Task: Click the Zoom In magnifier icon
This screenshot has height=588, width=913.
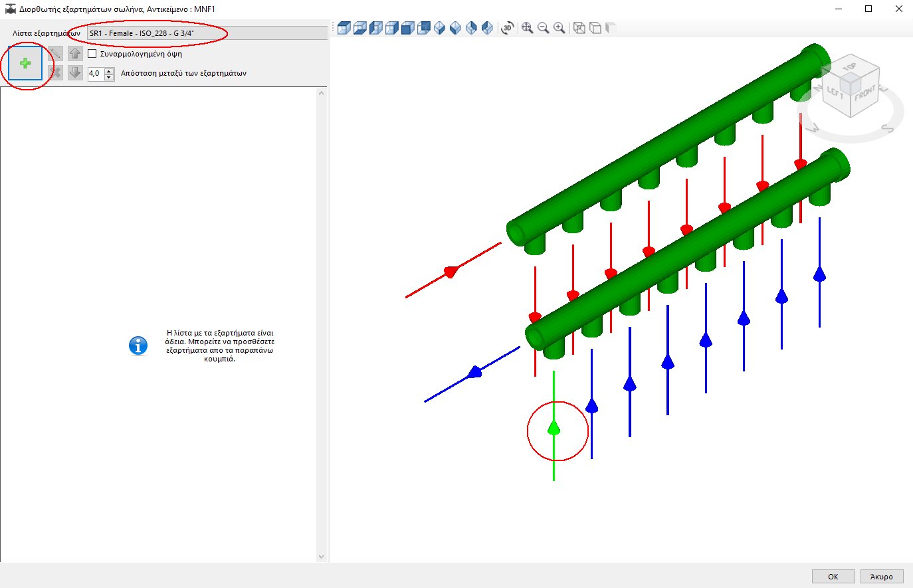Action: pos(559,28)
